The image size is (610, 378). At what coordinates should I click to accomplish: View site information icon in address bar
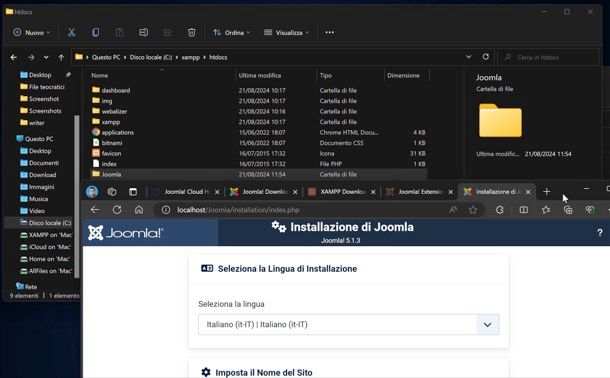(166, 210)
